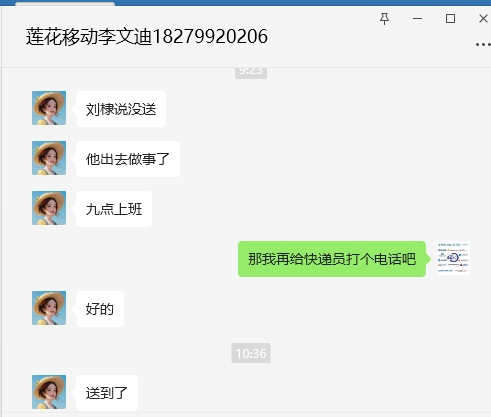Maximize the chat window
Screen dimensions: 491x417
tap(450, 19)
